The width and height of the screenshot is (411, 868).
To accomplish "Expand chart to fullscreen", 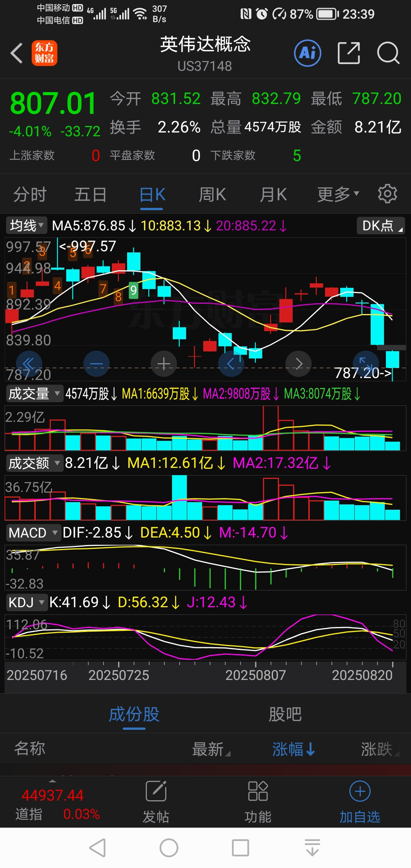I will pyautogui.click(x=366, y=364).
